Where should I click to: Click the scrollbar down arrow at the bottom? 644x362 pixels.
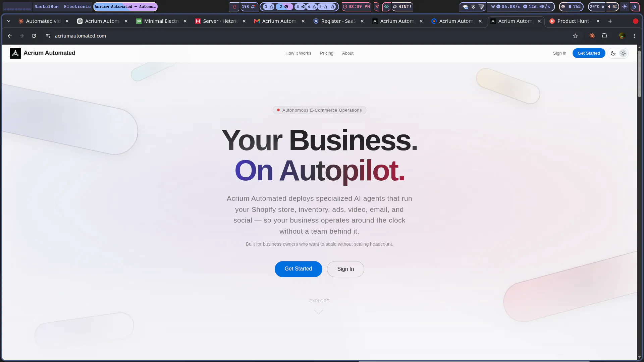coord(639,357)
